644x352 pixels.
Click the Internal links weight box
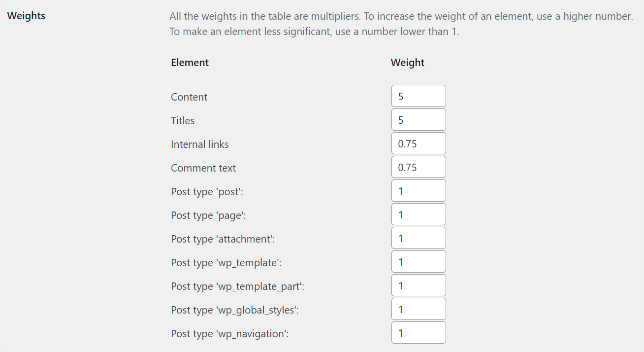click(418, 143)
